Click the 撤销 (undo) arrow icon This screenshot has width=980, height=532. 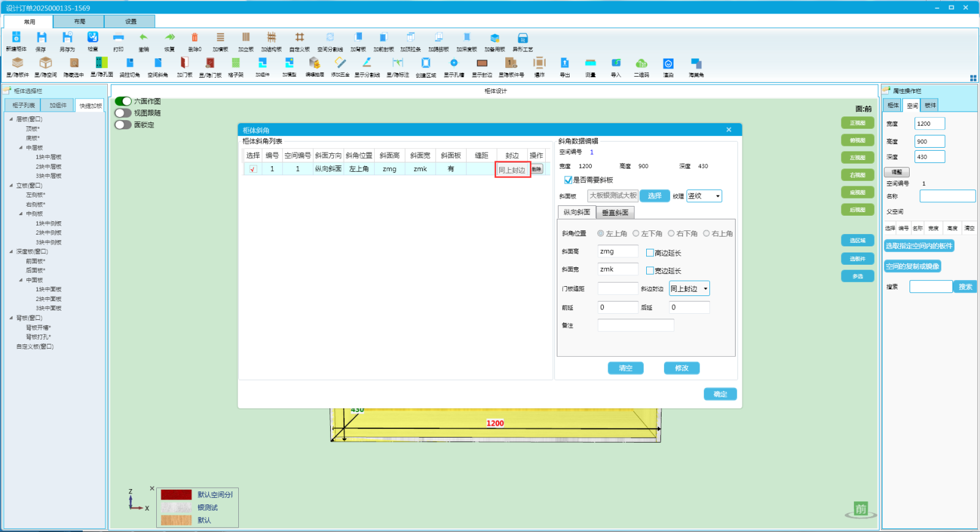pos(143,38)
